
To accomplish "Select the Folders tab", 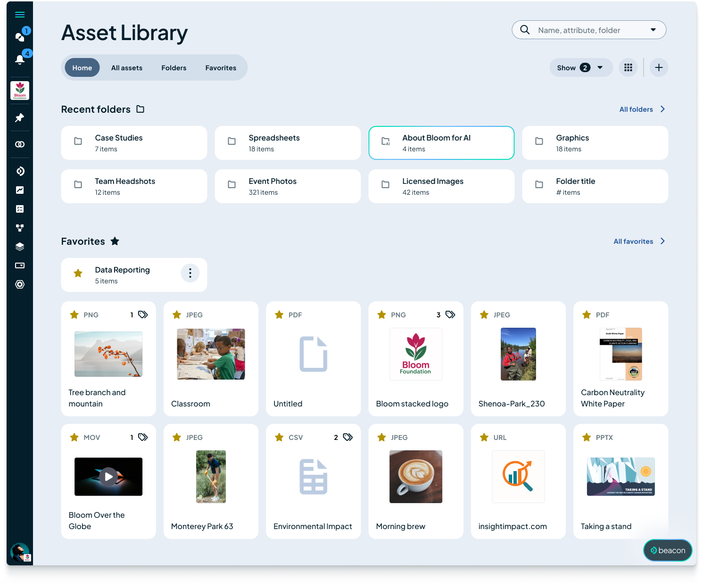I will (174, 68).
